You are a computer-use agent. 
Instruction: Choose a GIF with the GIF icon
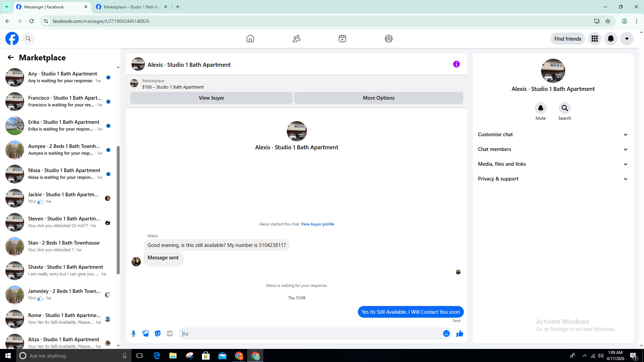click(170, 333)
